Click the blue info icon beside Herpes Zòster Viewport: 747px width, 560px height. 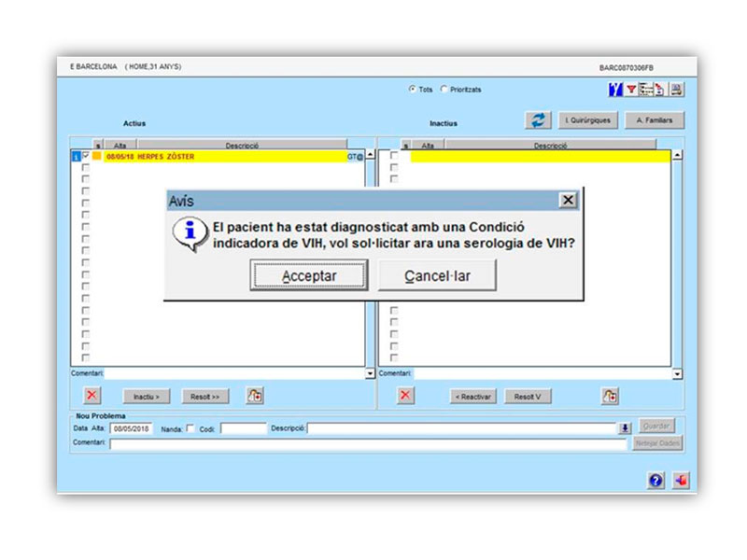(76, 157)
